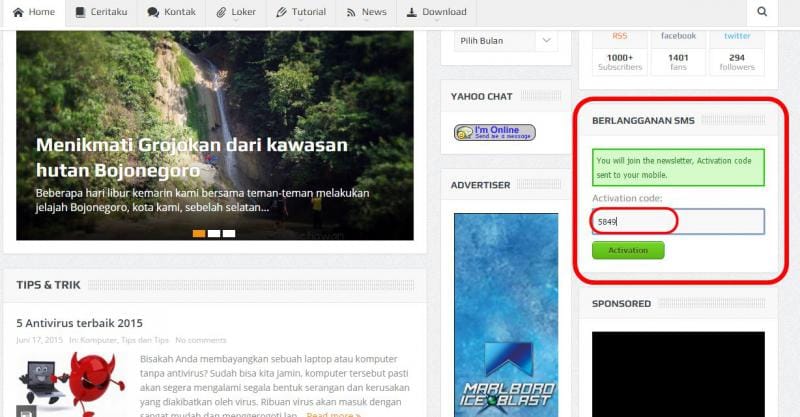800x417 pixels.
Task: Click the BERLANGGANAN SMS heading
Action: (643, 121)
